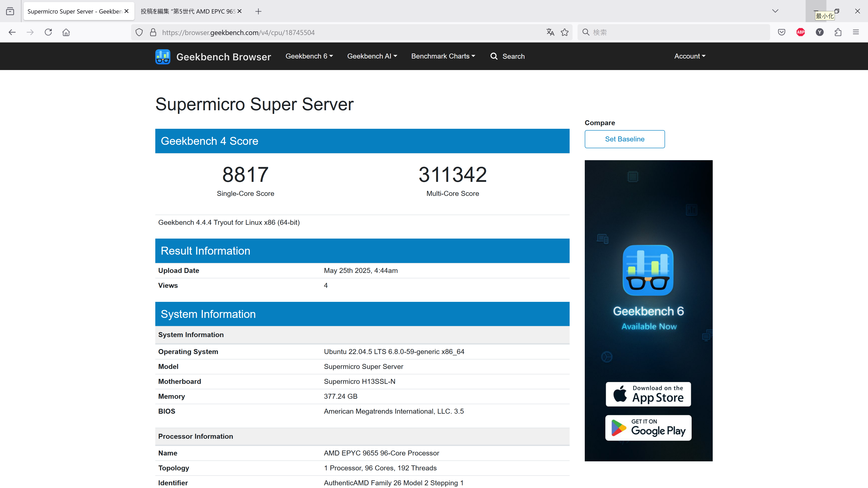Image resolution: width=868 pixels, height=488 pixels.
Task: Open a new browser tab
Action: (258, 12)
